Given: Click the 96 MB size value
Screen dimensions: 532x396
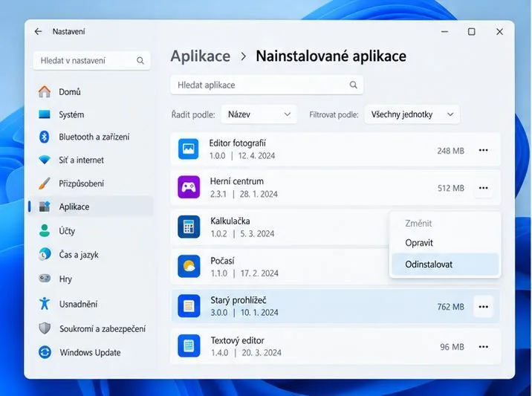Looking at the screenshot, I should 452,347.
